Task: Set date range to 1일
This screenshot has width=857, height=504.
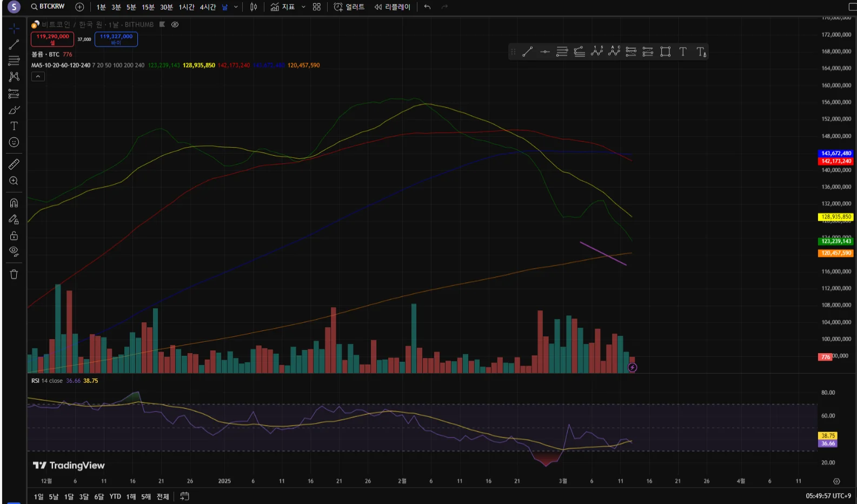Action: coord(39,496)
